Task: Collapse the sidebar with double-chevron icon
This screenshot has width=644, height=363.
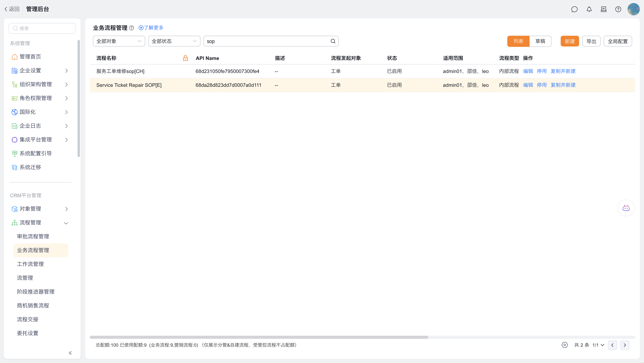Action: (70, 353)
